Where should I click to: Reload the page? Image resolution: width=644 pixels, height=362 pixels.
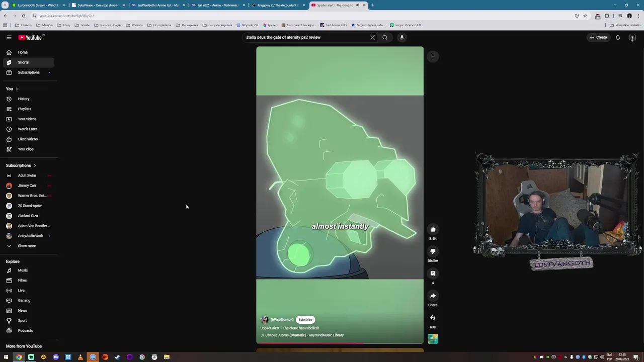[x=24, y=16]
